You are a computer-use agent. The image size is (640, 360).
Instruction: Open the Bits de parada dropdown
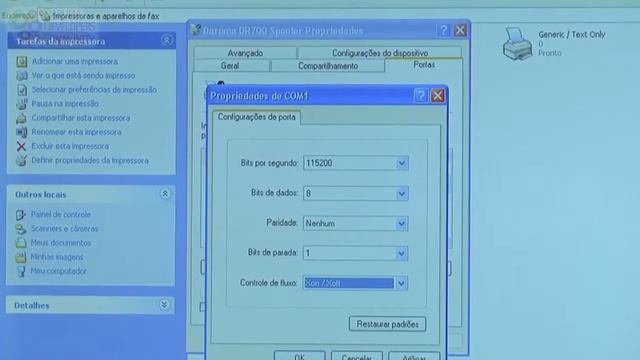tap(402, 253)
